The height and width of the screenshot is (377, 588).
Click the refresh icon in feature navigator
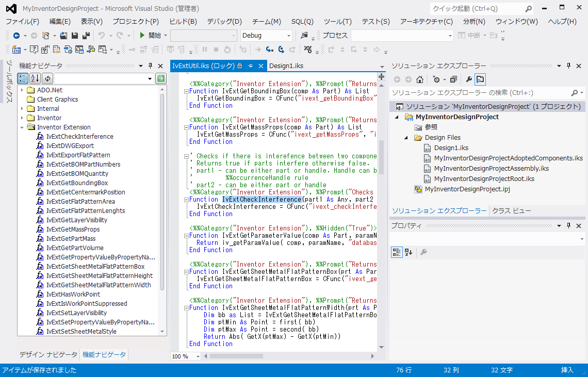pos(47,78)
